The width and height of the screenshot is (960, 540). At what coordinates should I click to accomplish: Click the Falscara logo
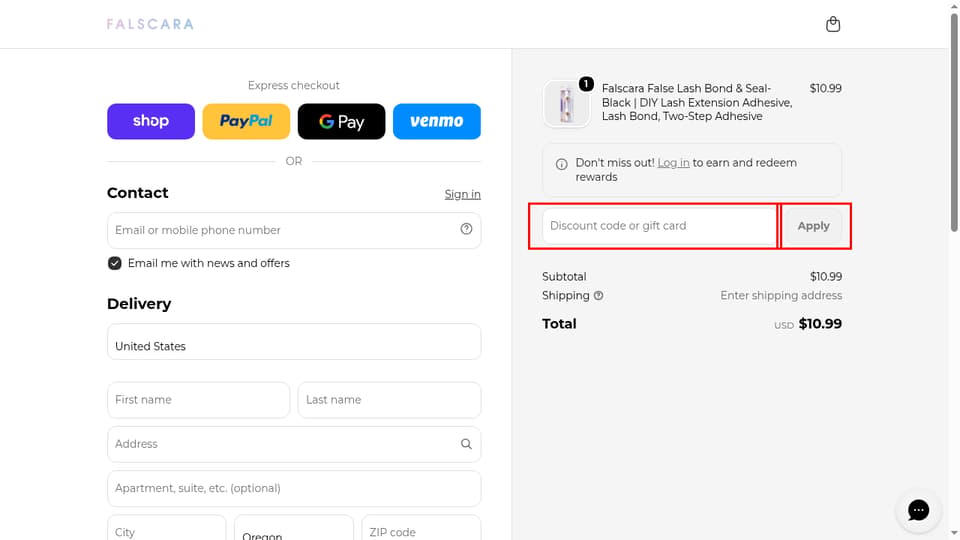tap(150, 24)
